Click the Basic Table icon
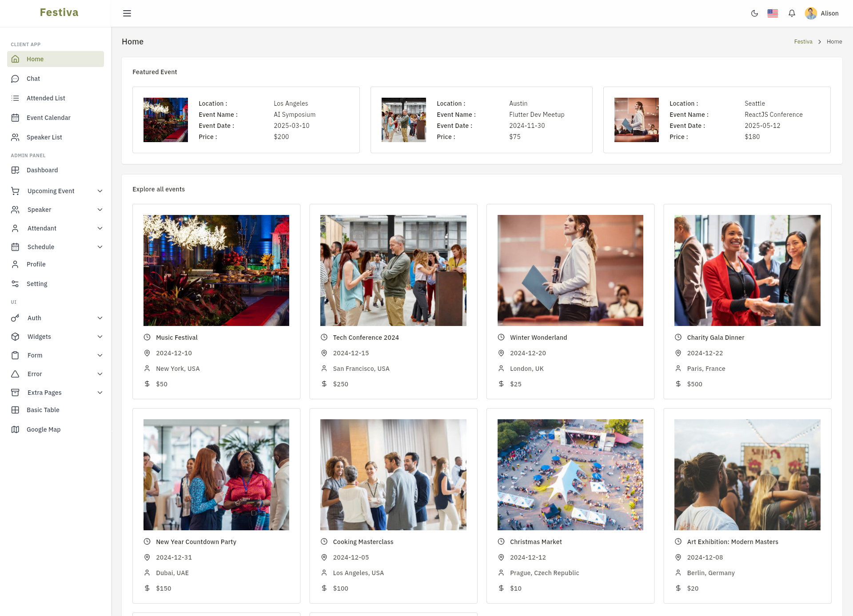Image resolution: width=853 pixels, height=616 pixels. point(15,410)
